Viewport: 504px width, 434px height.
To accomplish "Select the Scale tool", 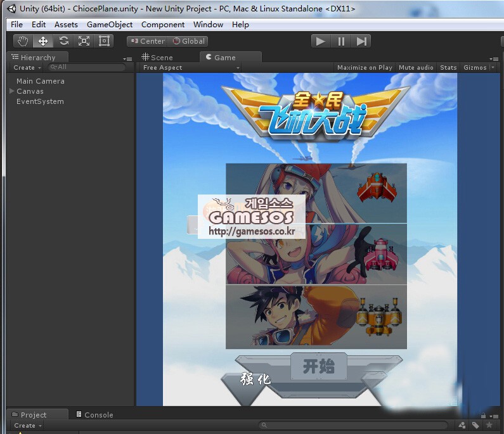I will pos(84,41).
